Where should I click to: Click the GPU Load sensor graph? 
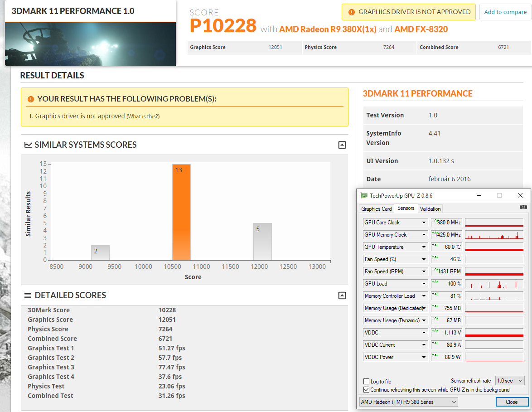pyautogui.click(x=494, y=284)
